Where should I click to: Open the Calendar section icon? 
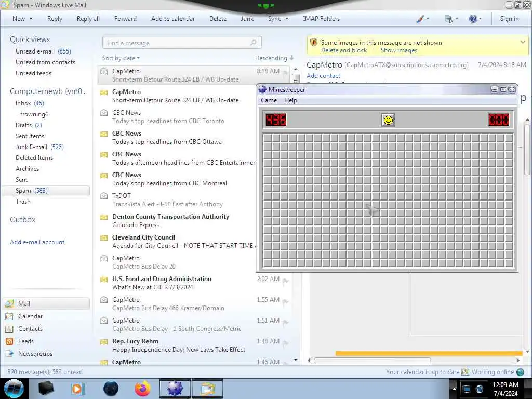[9, 316]
